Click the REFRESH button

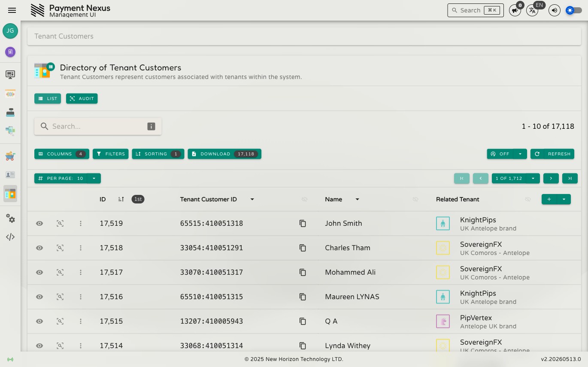pos(552,154)
